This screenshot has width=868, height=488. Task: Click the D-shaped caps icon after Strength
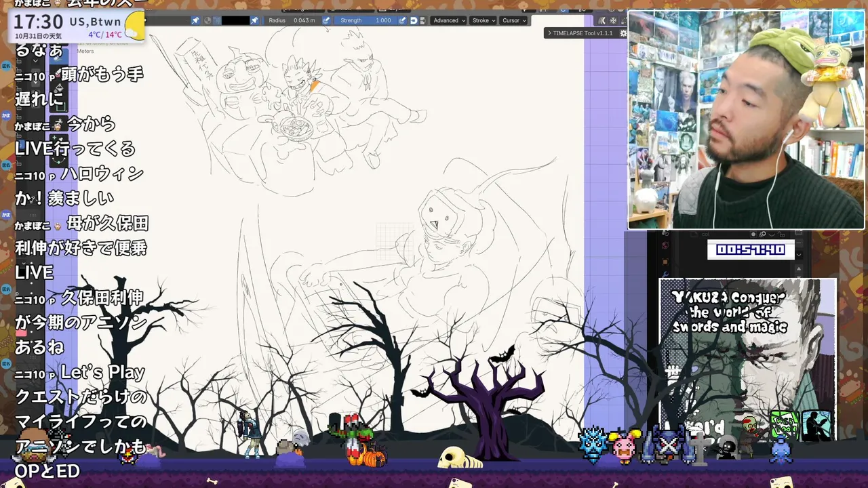414,20
